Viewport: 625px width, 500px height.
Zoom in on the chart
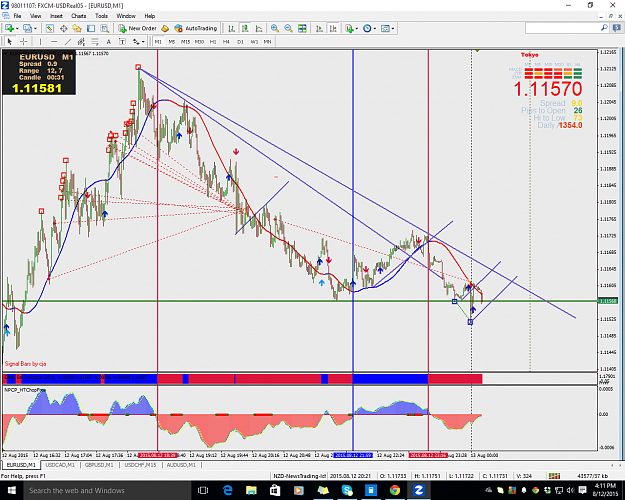click(x=275, y=28)
